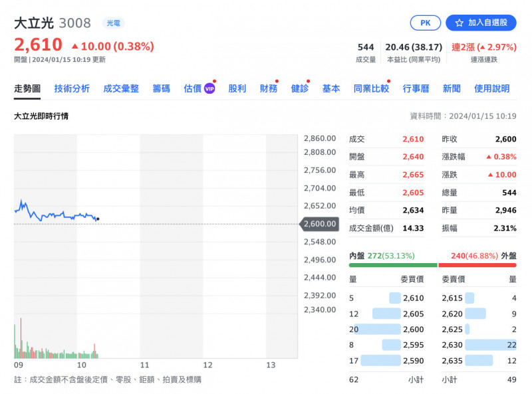Viewport: 532px width, 394px height.
Task: Click ask price 2,615 in order book
Action: [452, 298]
